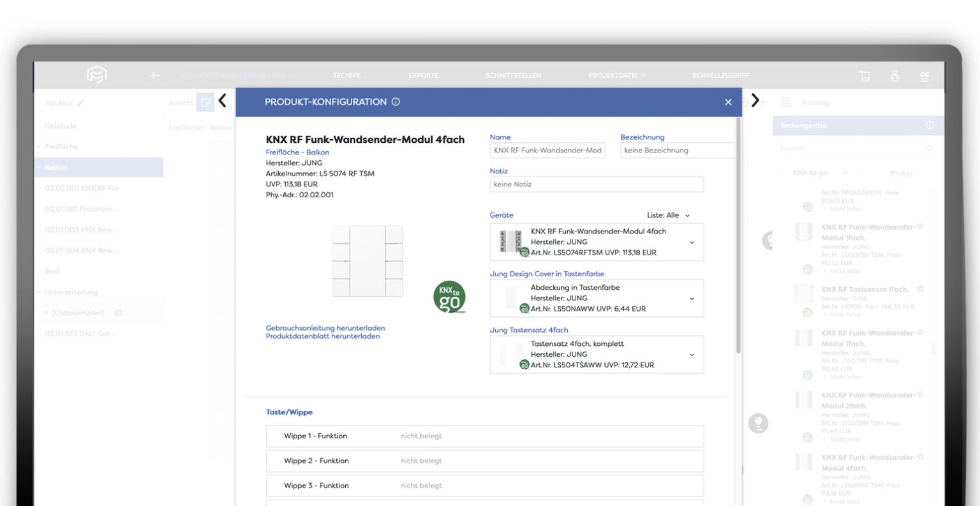Open the Filter option in the catalog
Viewport: 980px width, 506px height.
[901, 174]
